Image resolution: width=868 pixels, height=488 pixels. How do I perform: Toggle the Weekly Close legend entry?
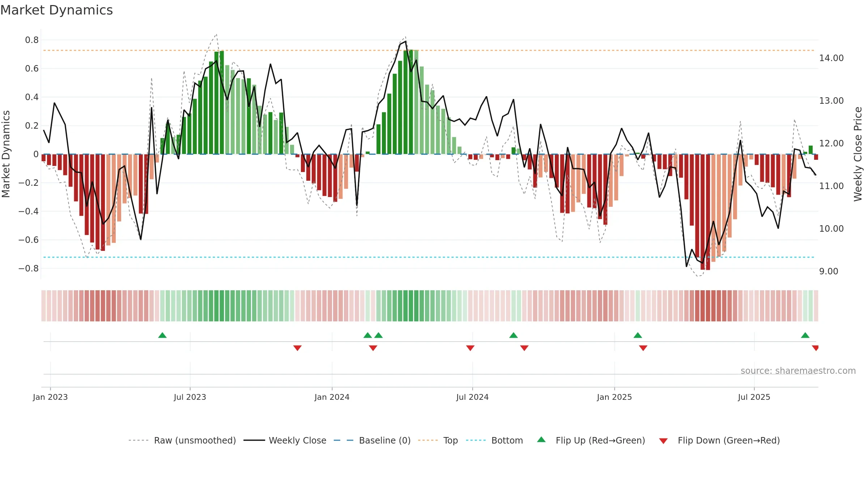click(x=297, y=440)
